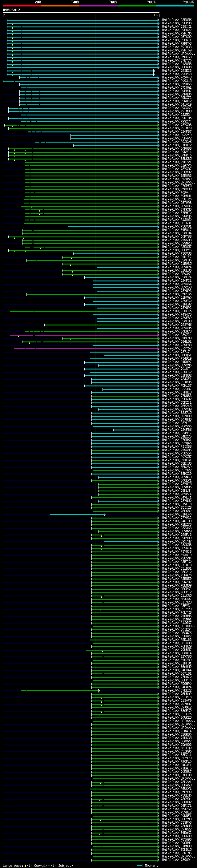The width and height of the screenshot is (197, 868).
Task: Select the UniRef100_P09043 label
Action: (177, 78)
